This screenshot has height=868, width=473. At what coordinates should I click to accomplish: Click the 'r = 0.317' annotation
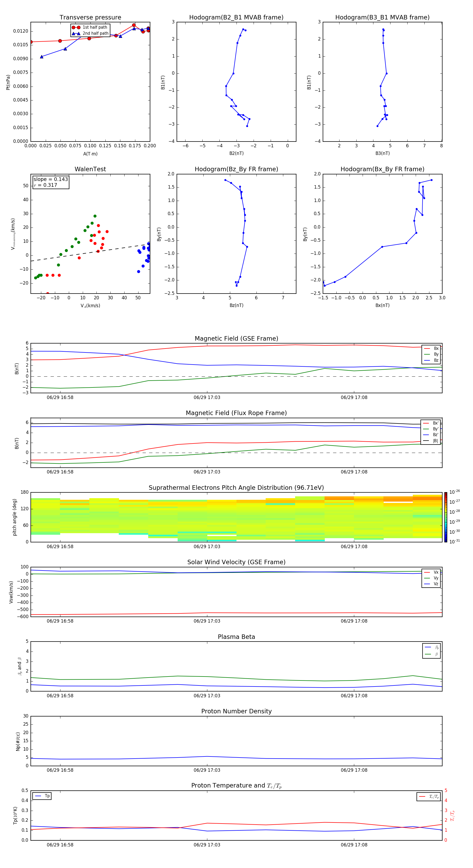(45, 185)
